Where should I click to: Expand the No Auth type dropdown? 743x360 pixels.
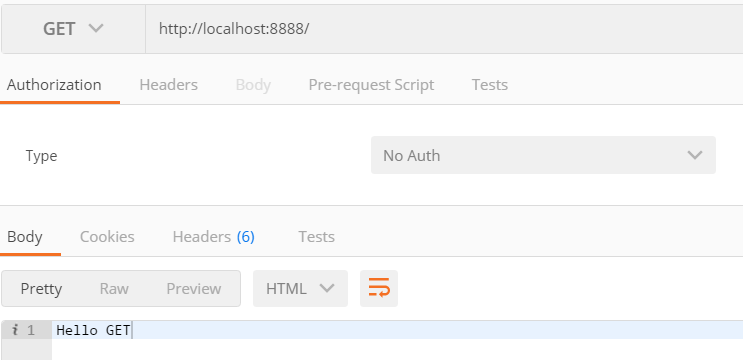(543, 155)
